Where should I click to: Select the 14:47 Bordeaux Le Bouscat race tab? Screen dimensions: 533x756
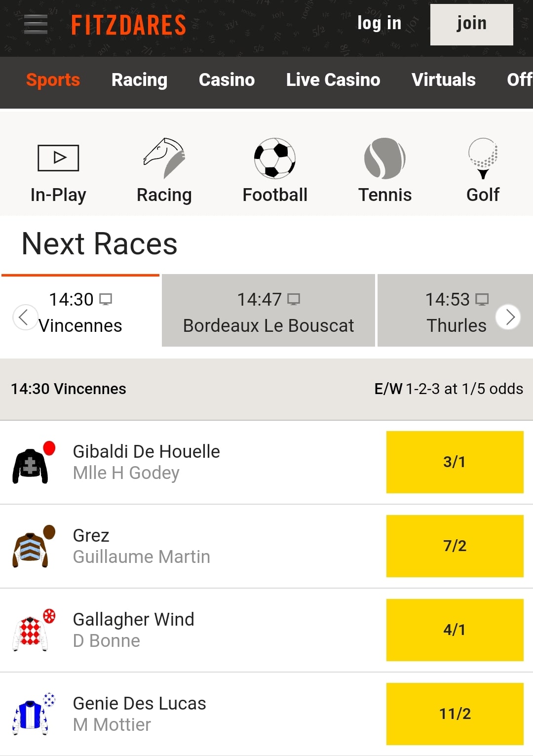pos(268,311)
